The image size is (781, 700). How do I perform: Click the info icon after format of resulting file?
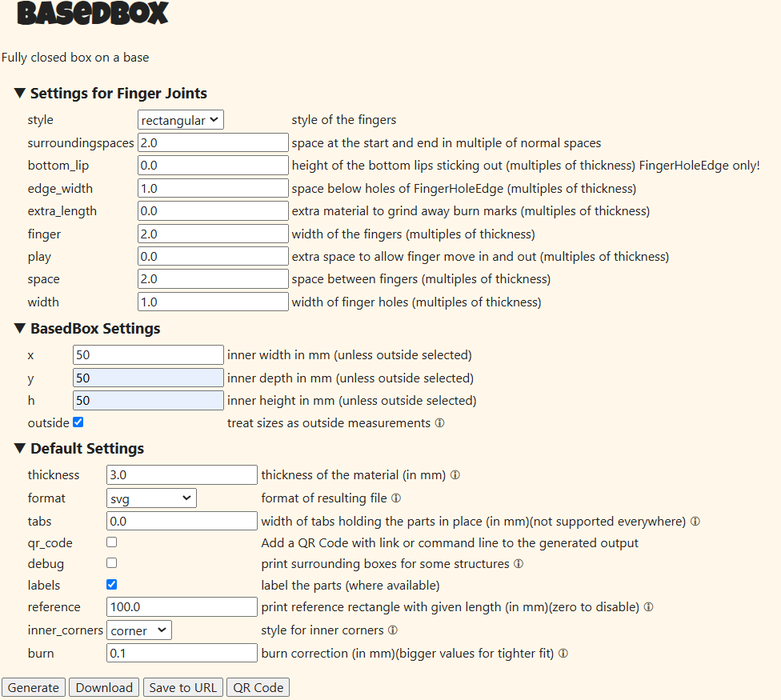[x=396, y=498]
